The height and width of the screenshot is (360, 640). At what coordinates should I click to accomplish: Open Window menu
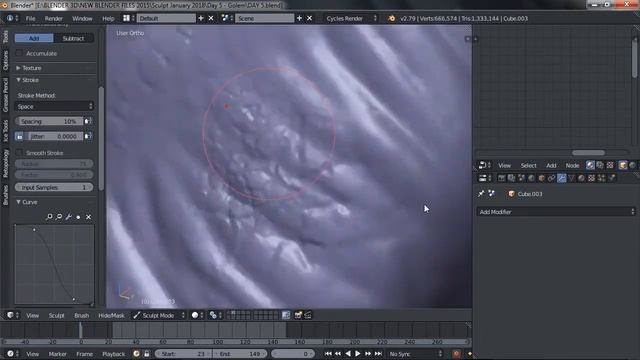point(82,19)
